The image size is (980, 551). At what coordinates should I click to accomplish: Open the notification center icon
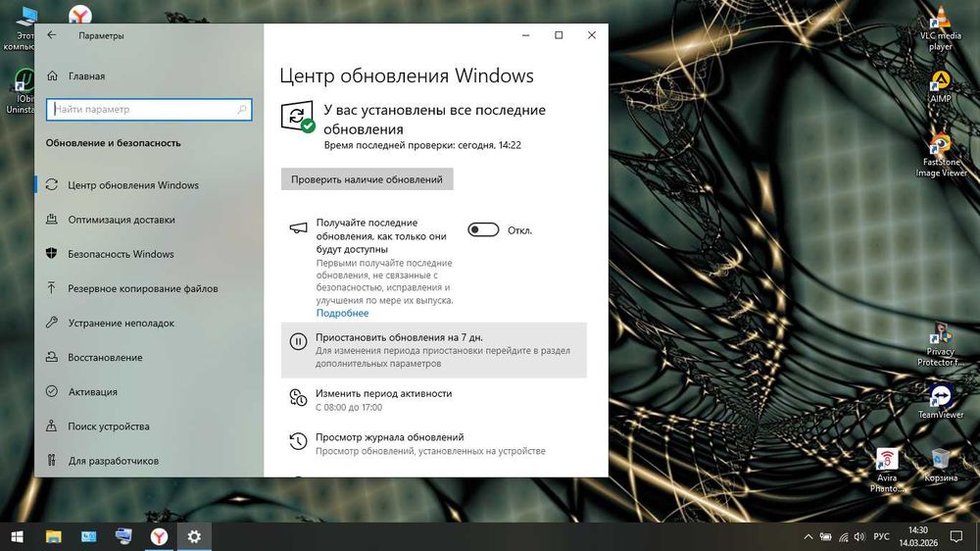click(956, 536)
